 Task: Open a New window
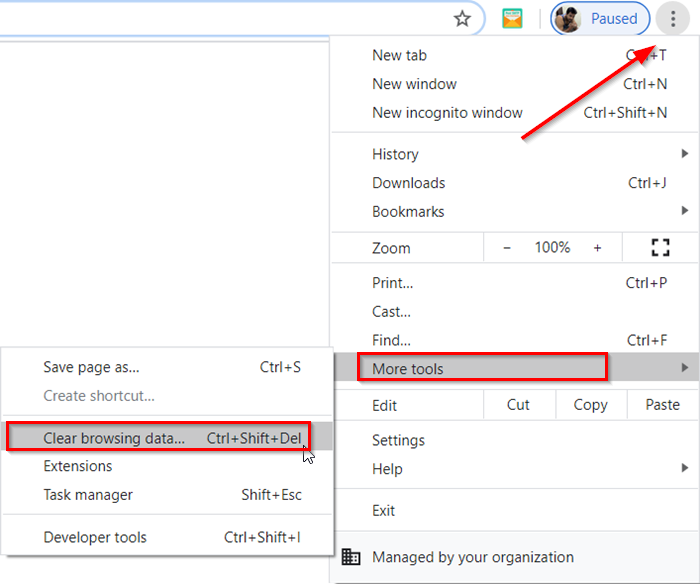point(515,84)
